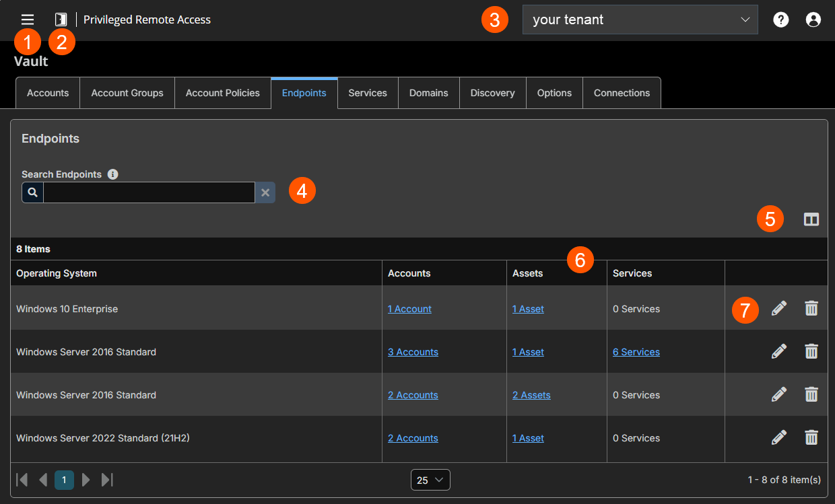Click inside the Search Endpoints input field
Image resolution: width=835 pixels, height=504 pixels.
[148, 192]
